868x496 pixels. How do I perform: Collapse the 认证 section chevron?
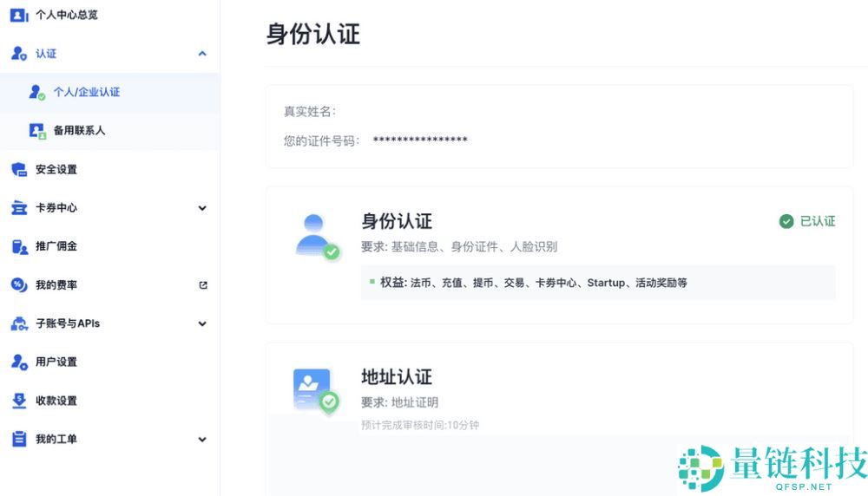click(x=202, y=54)
